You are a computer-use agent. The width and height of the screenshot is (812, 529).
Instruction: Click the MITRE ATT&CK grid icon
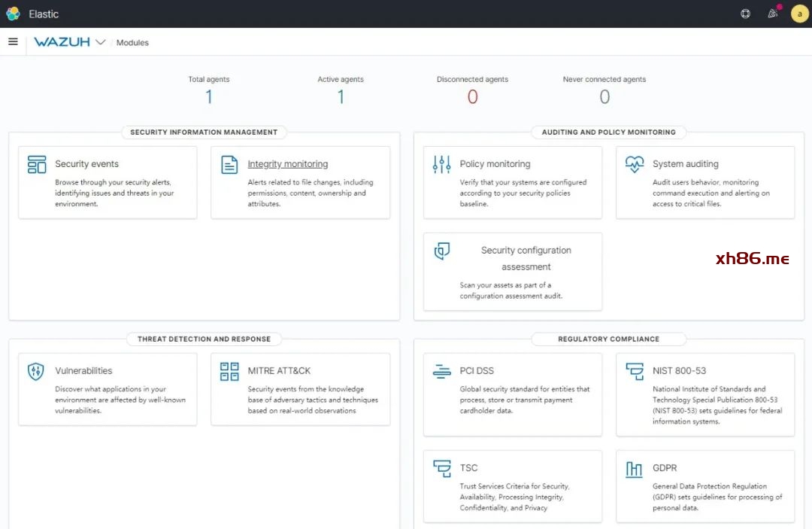[x=229, y=371]
